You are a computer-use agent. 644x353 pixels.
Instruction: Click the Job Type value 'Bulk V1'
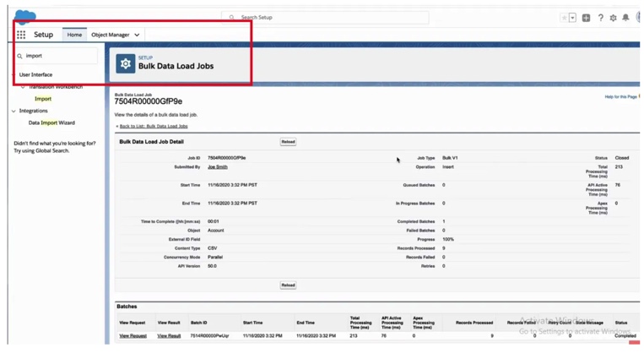tap(450, 158)
